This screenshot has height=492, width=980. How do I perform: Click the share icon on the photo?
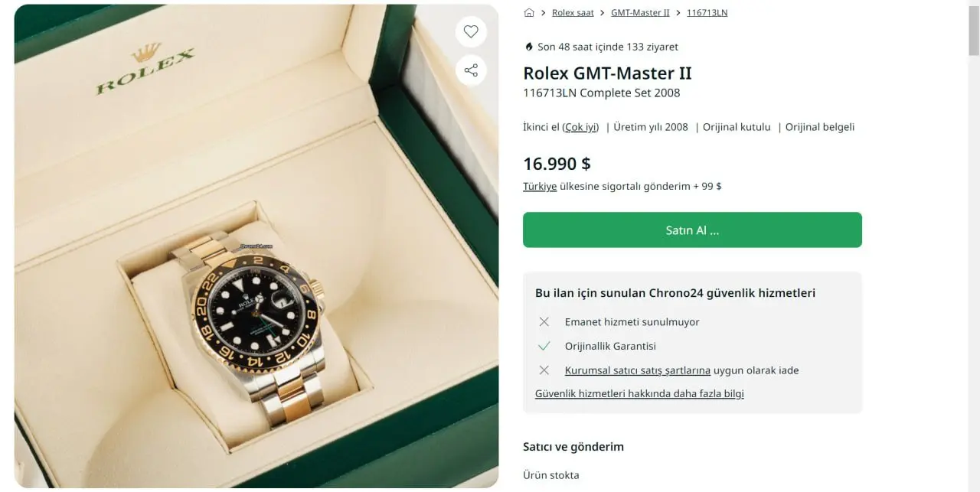pos(471,70)
